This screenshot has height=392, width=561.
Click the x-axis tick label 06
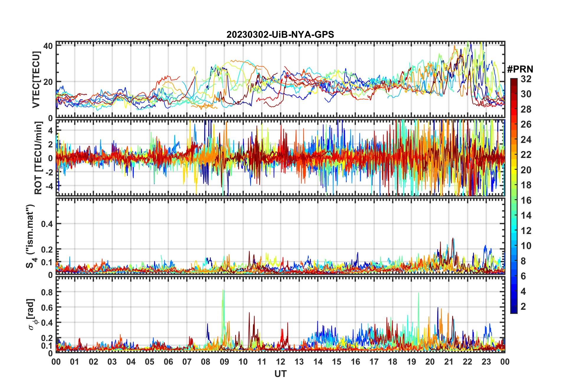(x=168, y=362)
